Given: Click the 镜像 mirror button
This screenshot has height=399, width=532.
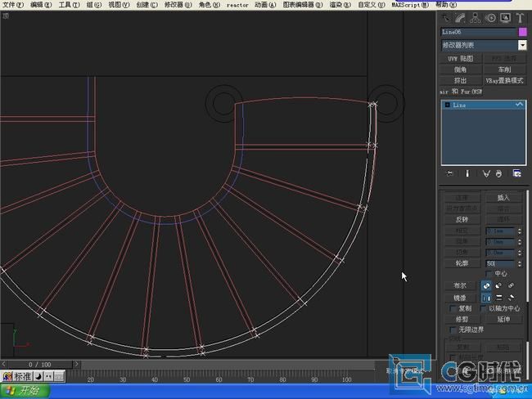Looking at the screenshot, I should pos(461,298).
